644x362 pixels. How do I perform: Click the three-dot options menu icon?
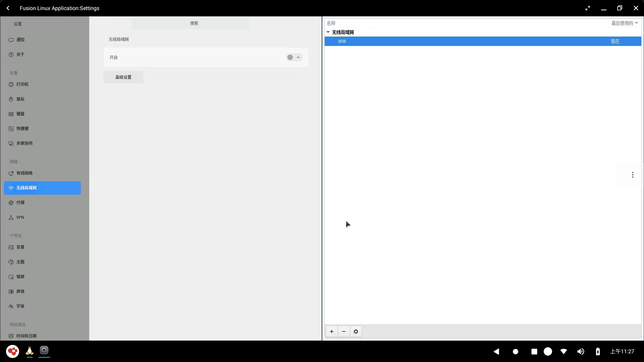(x=633, y=175)
